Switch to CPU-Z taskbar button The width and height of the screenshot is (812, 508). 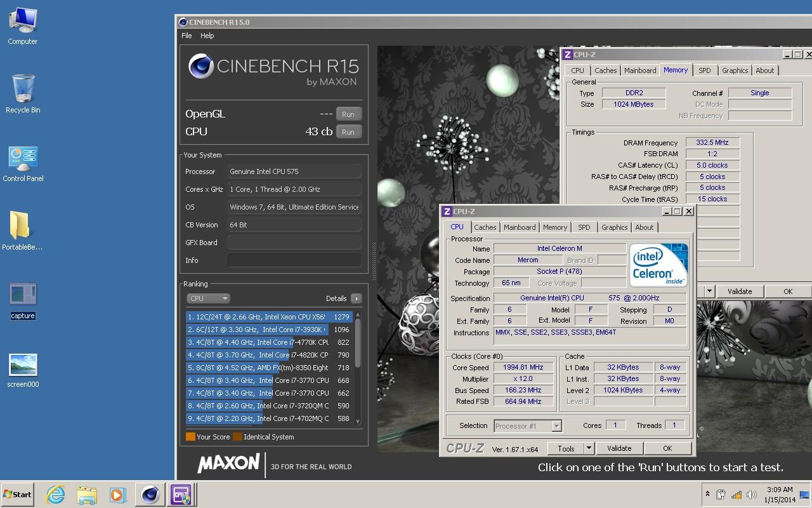tap(180, 494)
